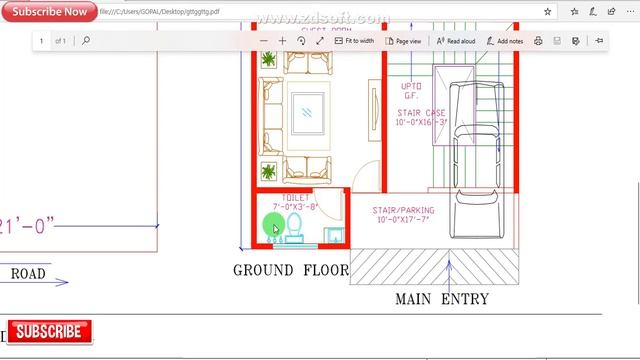Open browser settings and more menu

point(630,12)
